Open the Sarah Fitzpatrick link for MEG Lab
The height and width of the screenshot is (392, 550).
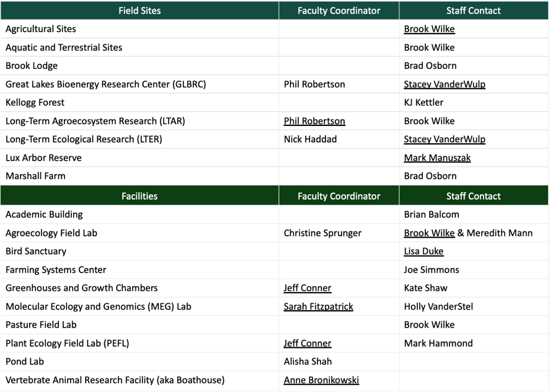point(318,306)
